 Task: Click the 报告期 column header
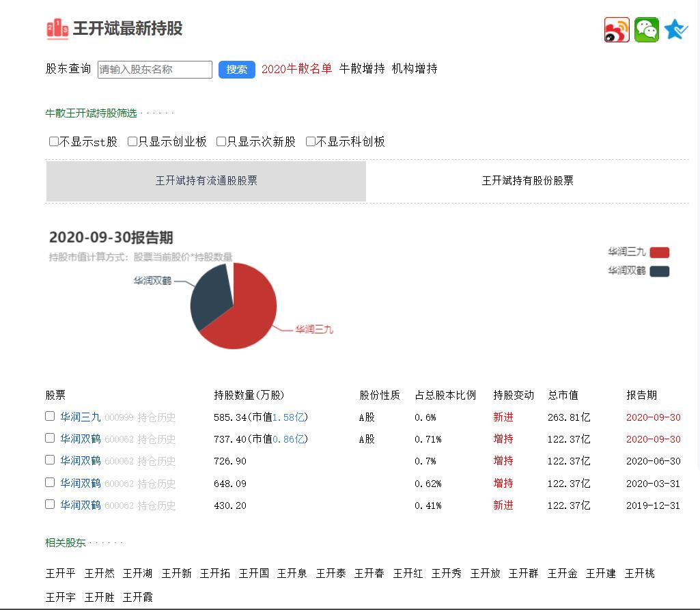point(641,396)
